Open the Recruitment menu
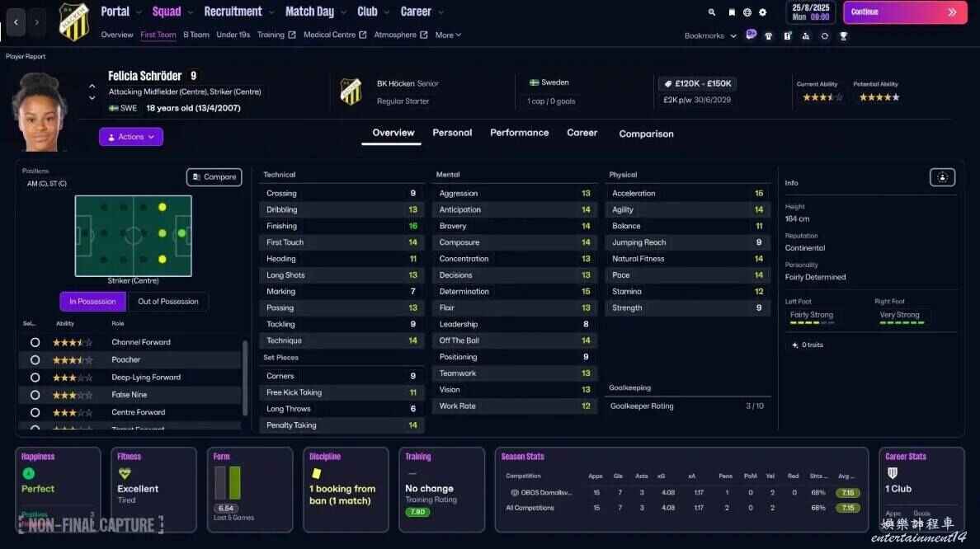This screenshot has width=980, height=549. pos(233,12)
